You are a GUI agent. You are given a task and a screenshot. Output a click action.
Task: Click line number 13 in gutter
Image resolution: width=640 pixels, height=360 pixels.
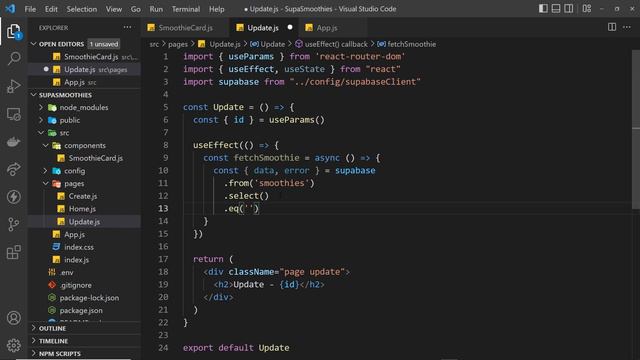tap(163, 209)
